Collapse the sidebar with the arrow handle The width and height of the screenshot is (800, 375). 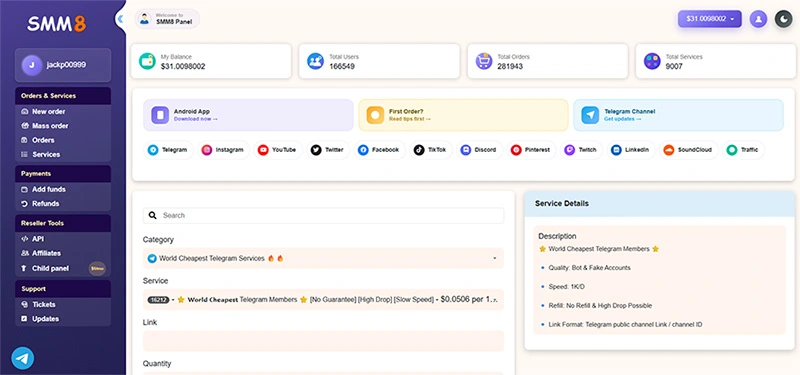[x=120, y=19]
